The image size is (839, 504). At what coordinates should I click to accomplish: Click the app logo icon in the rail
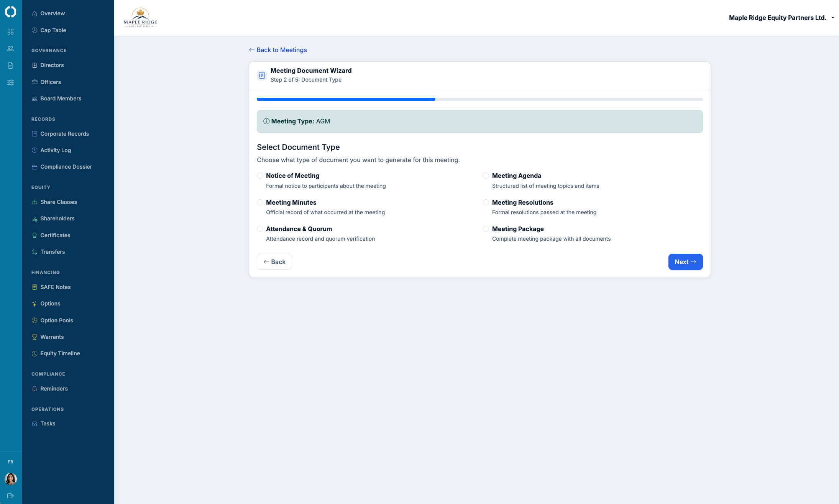tap(11, 12)
